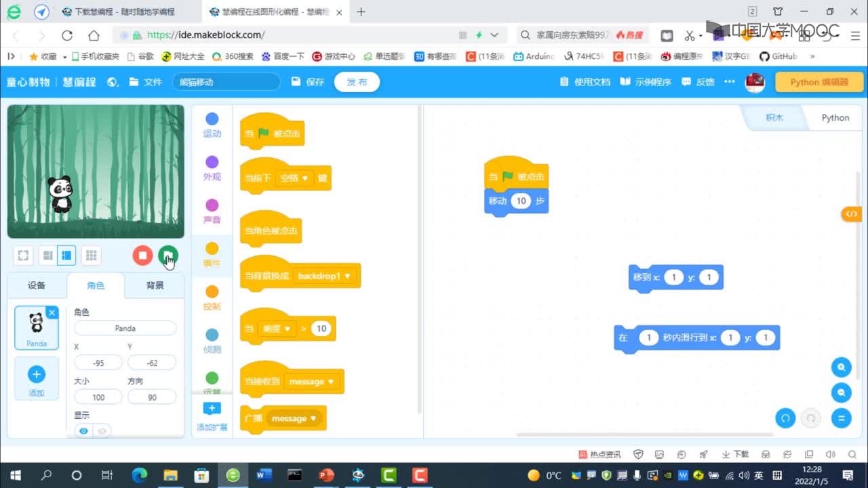Open the GitHub bookmark

[x=778, y=56]
